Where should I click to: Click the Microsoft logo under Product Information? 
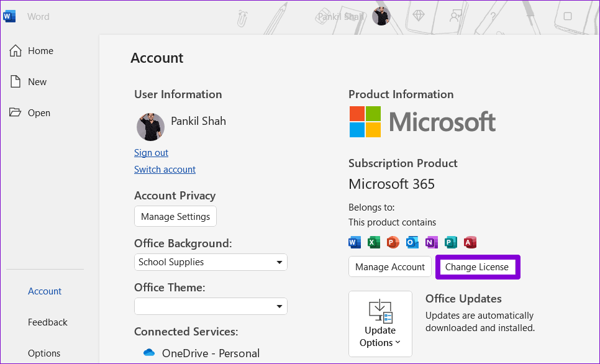(x=422, y=122)
